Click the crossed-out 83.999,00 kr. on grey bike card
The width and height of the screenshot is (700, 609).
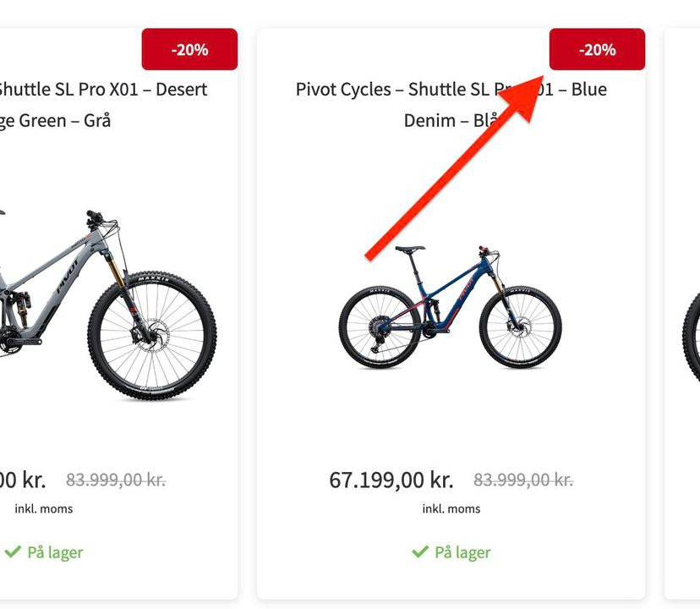point(116,480)
